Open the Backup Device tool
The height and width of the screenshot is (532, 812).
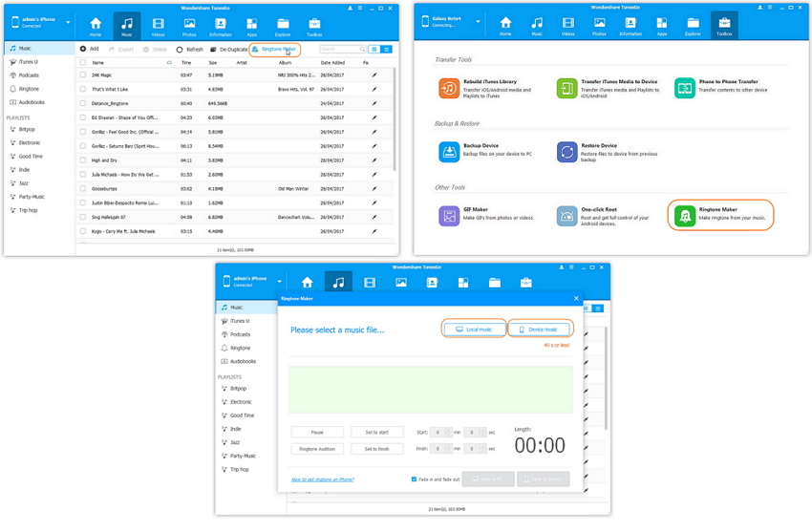(x=449, y=152)
